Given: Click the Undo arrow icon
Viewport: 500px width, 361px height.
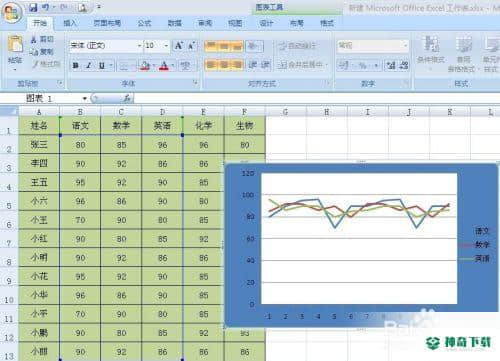Looking at the screenshot, I should pyautogui.click(x=46, y=7).
